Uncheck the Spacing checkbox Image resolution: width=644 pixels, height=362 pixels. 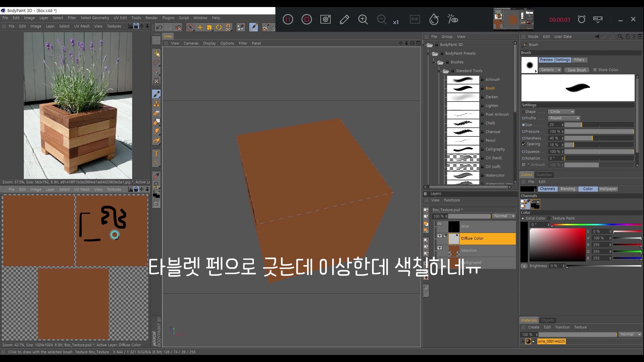coord(524,144)
